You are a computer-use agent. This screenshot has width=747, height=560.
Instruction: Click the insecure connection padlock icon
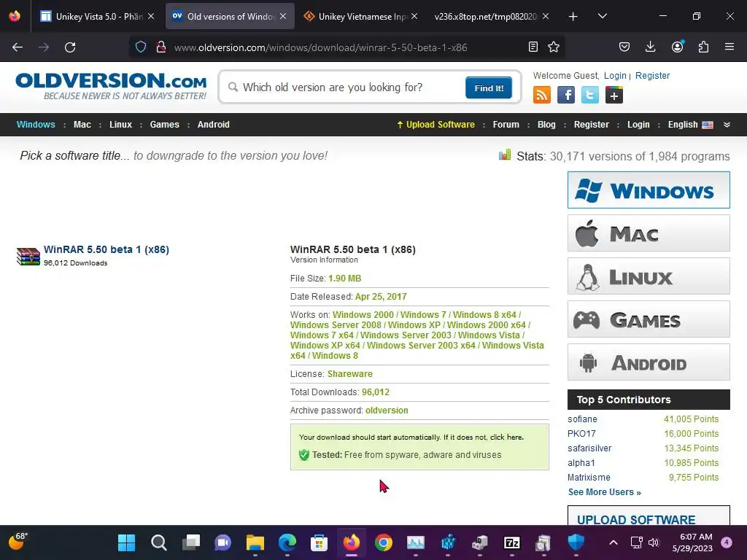161,47
